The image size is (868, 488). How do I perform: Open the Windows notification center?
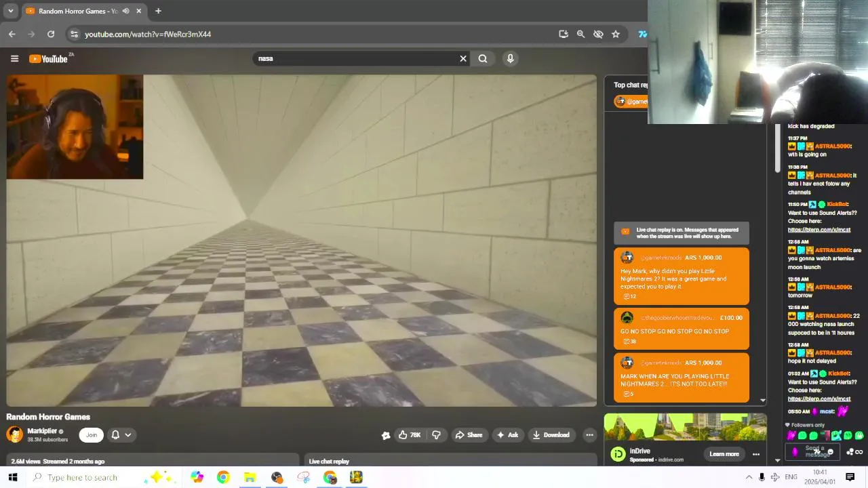coord(850,477)
